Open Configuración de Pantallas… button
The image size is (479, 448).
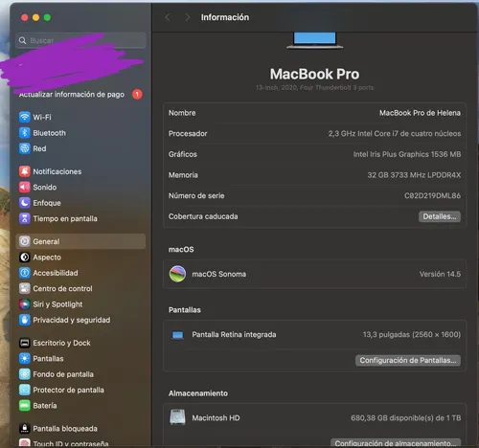click(408, 360)
